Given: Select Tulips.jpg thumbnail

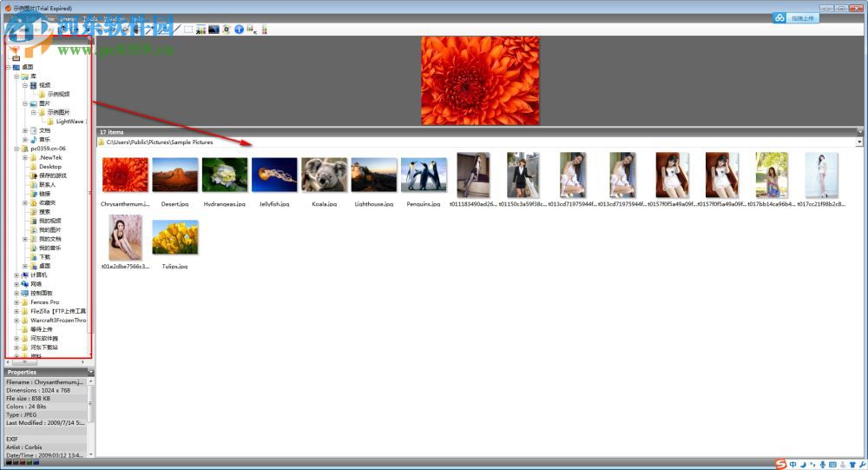Looking at the screenshot, I should point(175,237).
